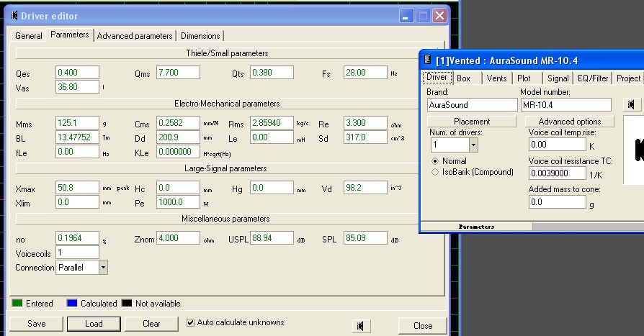
Task: Click Advanced options header button
Action: [x=570, y=122]
